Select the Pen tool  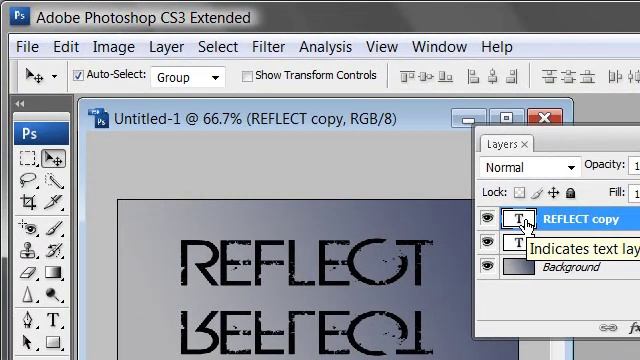[x=28, y=320]
